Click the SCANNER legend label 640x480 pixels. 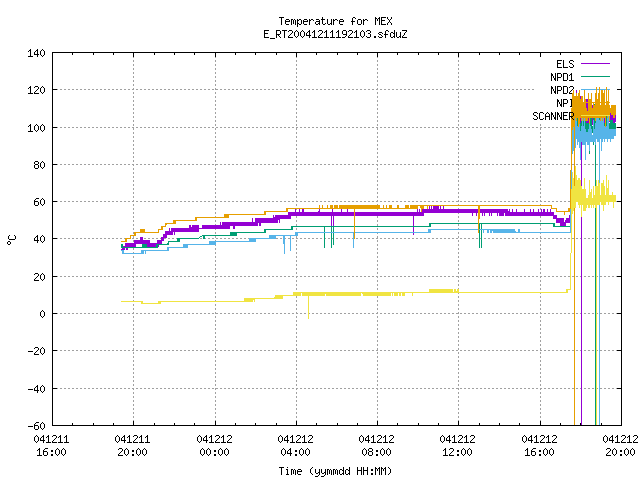[x=553, y=116]
